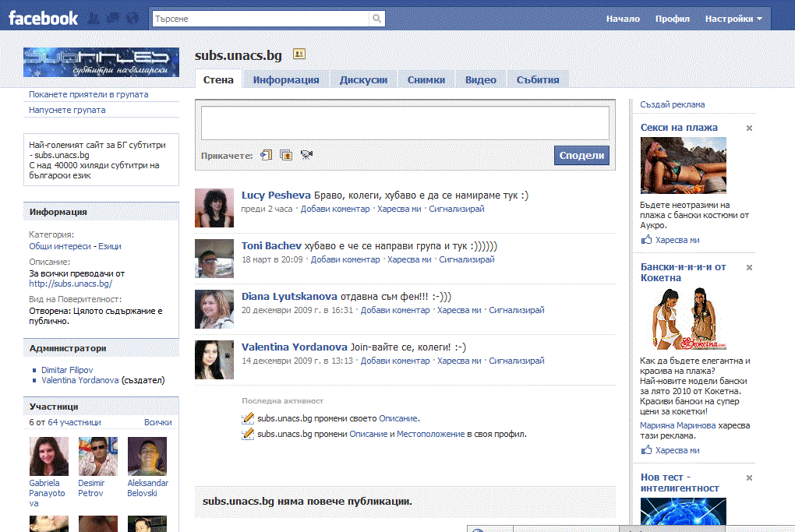Screen dimensions: 795x532
Task: Click into the wall post text box
Action: [x=405, y=122]
